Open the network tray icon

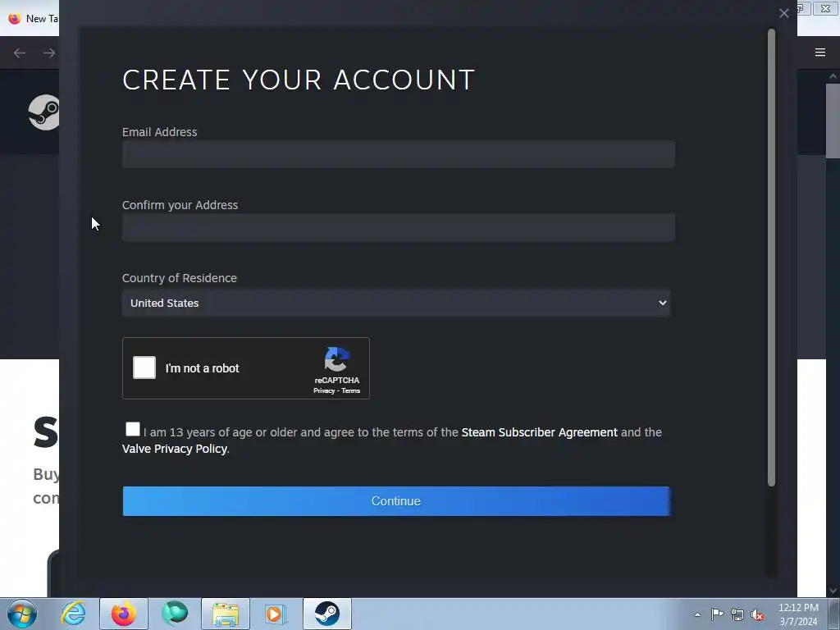point(737,614)
